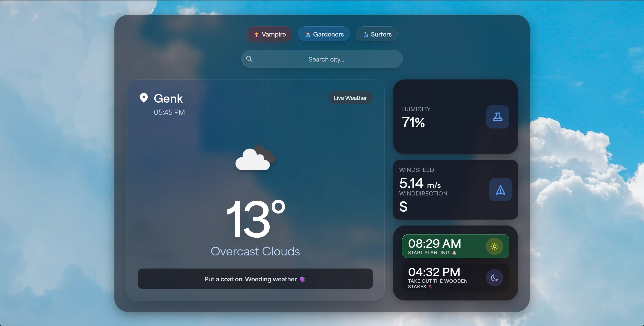Click the Overcast Clouds description text
The width and height of the screenshot is (644, 326).
point(255,251)
